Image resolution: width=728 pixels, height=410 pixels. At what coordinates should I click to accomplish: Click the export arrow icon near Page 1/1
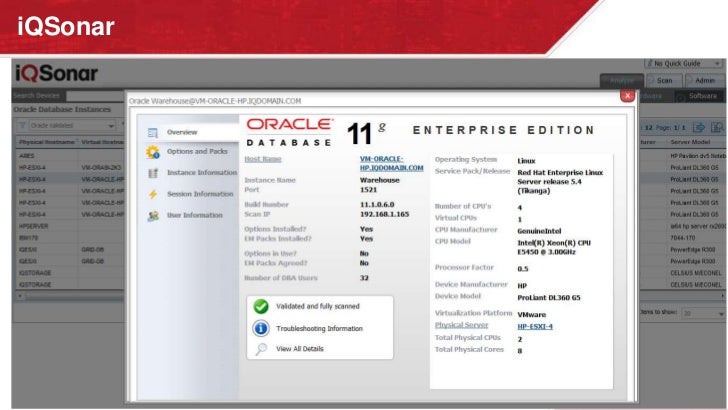point(699,127)
